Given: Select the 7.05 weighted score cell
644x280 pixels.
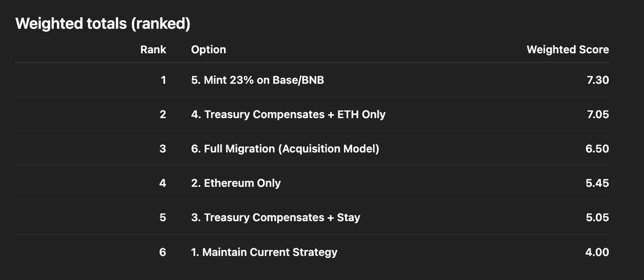Looking at the screenshot, I should pyautogui.click(x=597, y=115).
